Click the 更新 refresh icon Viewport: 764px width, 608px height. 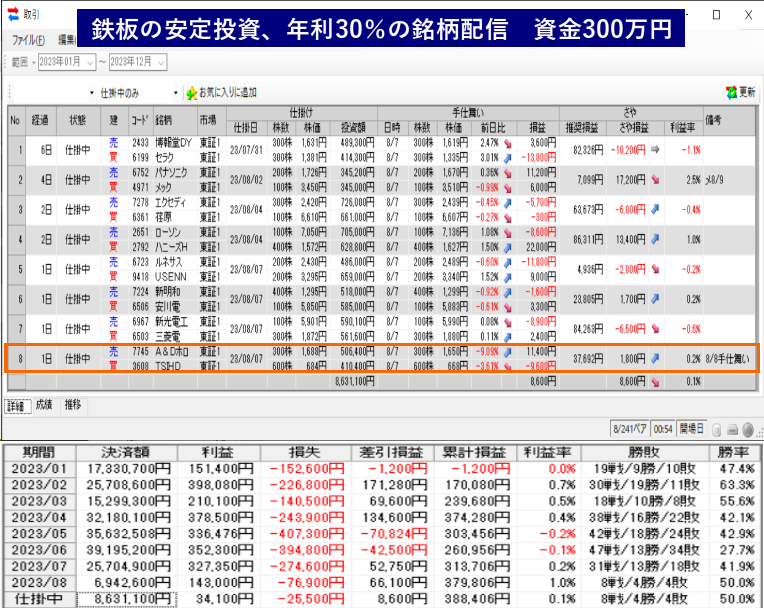tap(732, 92)
